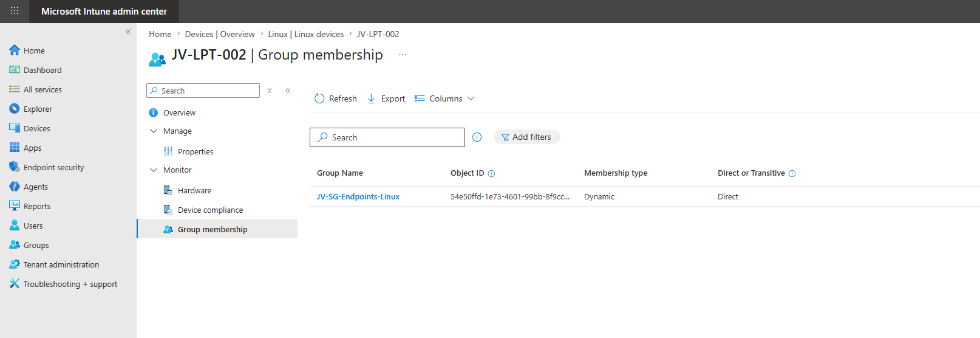Focus the resource menu Search box
Screen dimensions: 980x338
[203, 91]
